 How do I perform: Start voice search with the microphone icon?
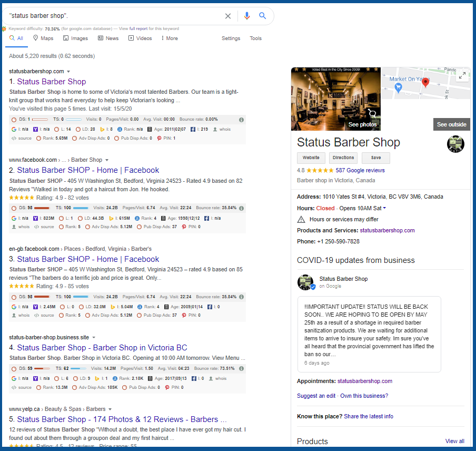tap(247, 16)
